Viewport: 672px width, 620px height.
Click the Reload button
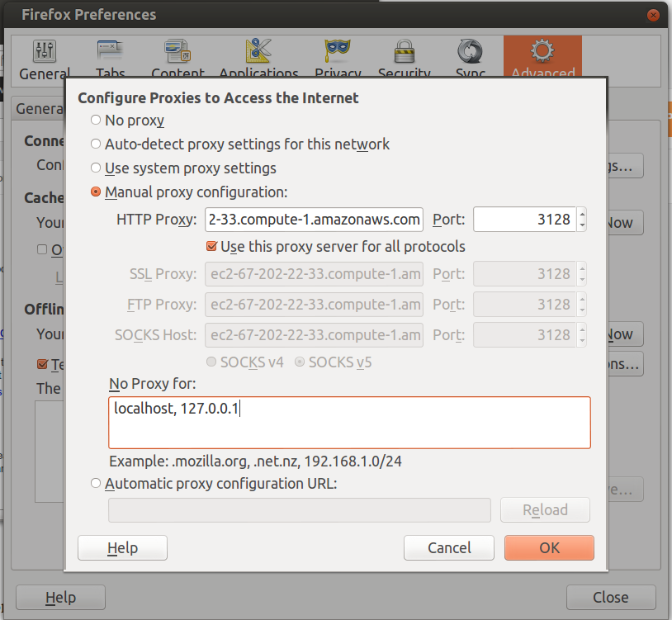(x=545, y=510)
